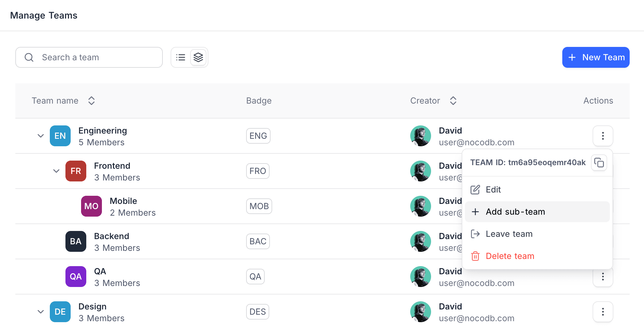The height and width of the screenshot is (329, 644).
Task: Collapse the Design team row
Action: click(41, 312)
